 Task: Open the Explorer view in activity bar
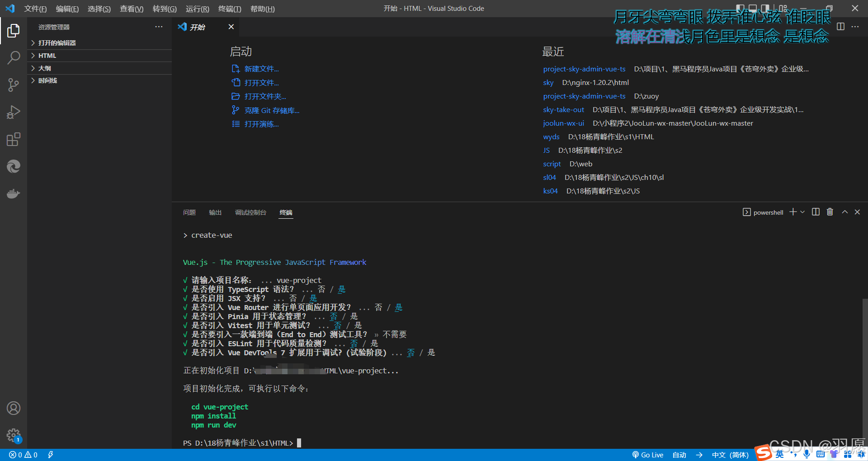[14, 31]
